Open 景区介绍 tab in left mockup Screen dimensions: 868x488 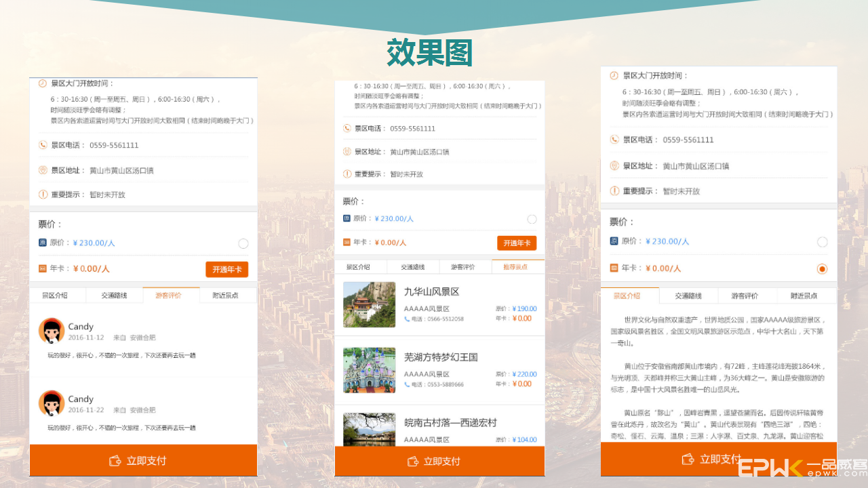[58, 296]
